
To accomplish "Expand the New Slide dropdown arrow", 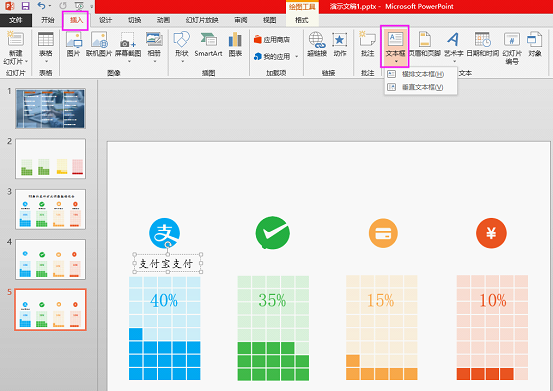I will [x=26, y=62].
